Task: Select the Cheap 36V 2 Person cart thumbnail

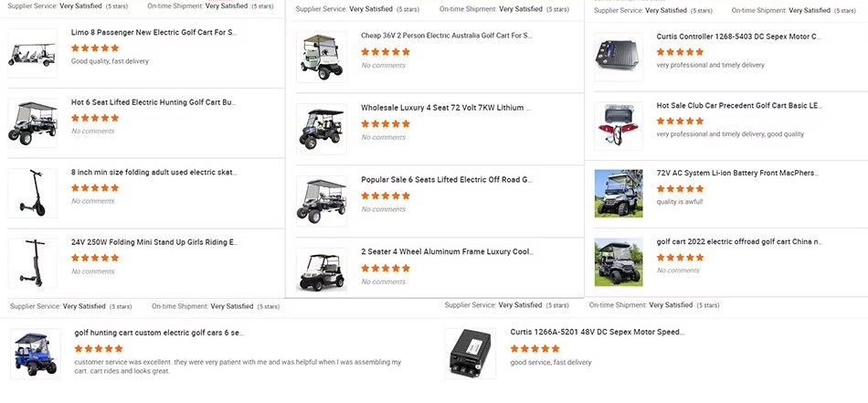Action: 322,57
